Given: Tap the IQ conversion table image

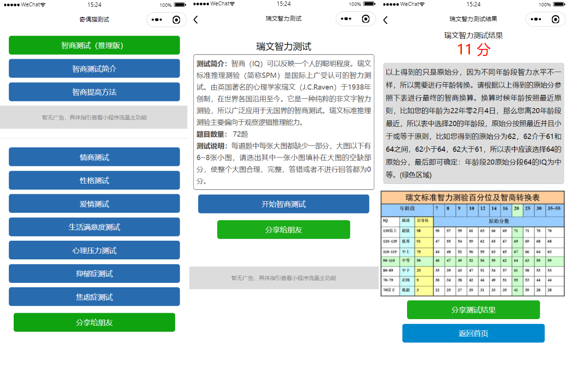Looking at the screenshot, I should coord(473,242).
